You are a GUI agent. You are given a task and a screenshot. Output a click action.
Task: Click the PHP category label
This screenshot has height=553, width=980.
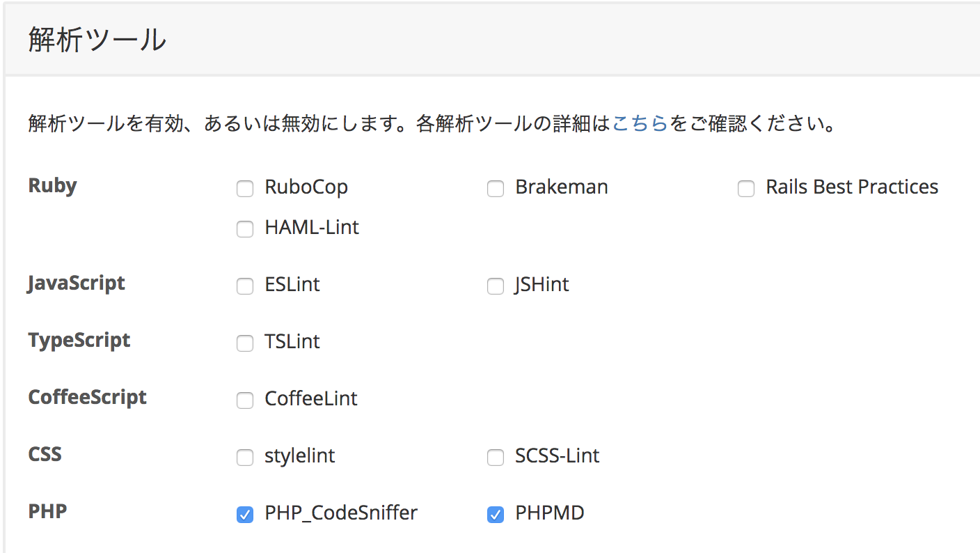48,511
